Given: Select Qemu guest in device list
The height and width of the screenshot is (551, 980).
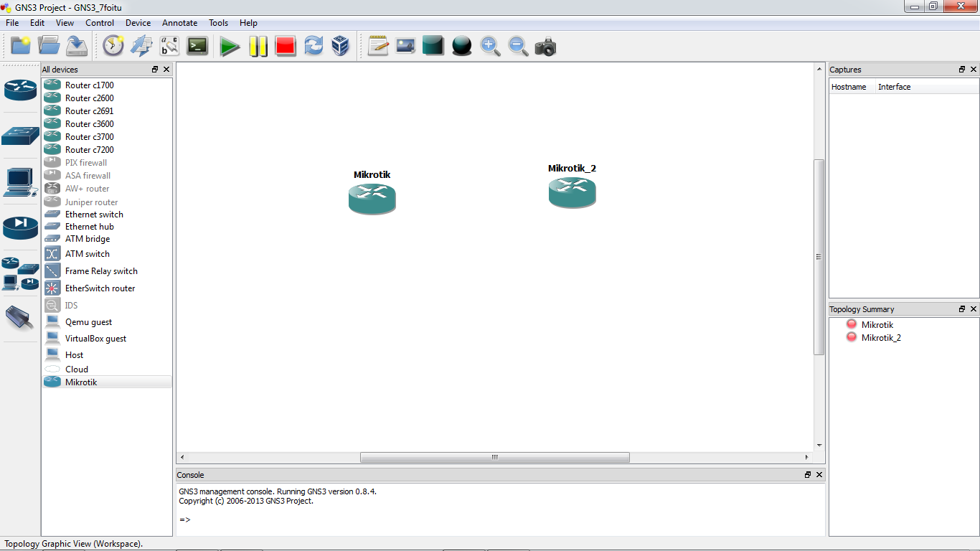Looking at the screenshot, I should click(107, 322).
